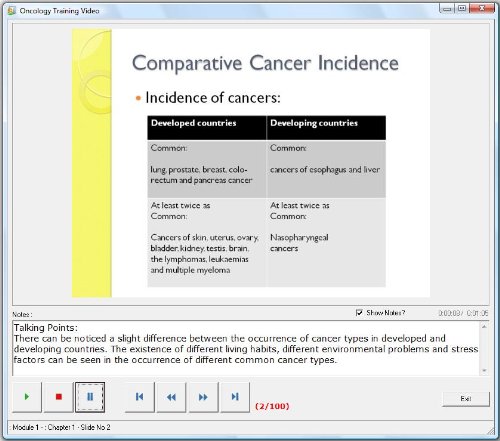Jump to the first slide
This screenshot has height=441, width=500.
pyautogui.click(x=140, y=397)
